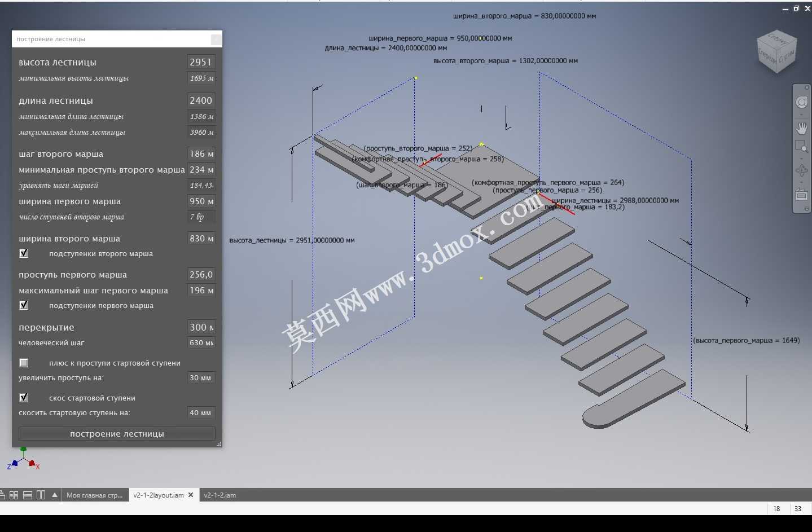This screenshot has width=812, height=532.
Task: Select длина_лестницы = 2400 dimension label
Action: (386, 48)
